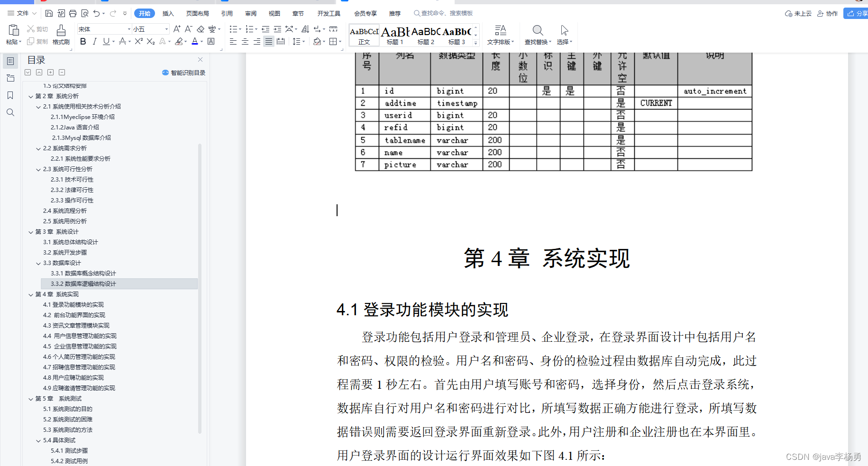Collapse 2.3 系统可行性分析 node
The width and height of the screenshot is (868, 466).
pyautogui.click(x=38, y=169)
